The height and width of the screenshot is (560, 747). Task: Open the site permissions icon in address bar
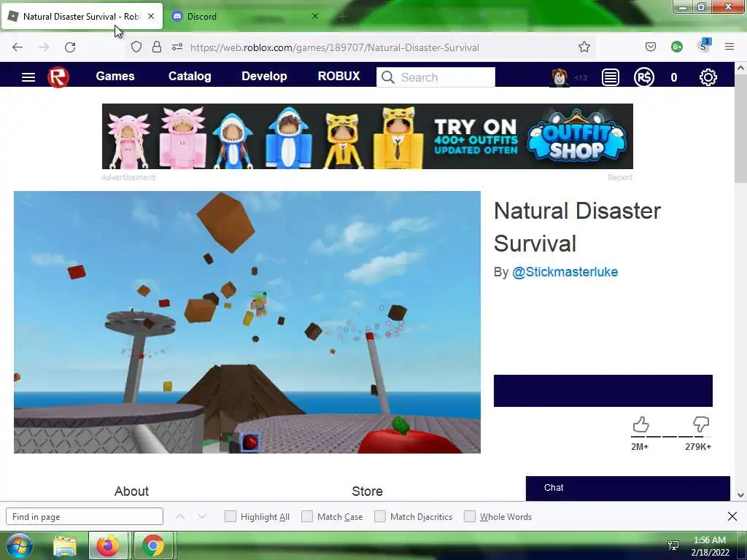click(x=177, y=47)
